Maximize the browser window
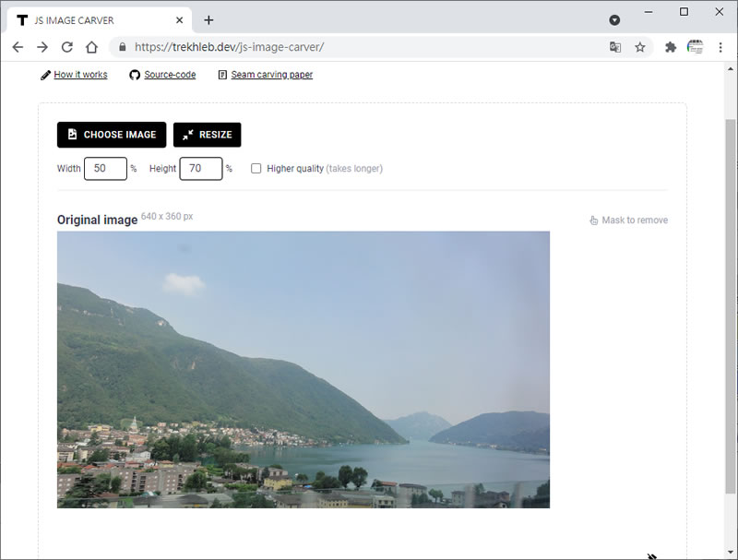Screen dimensions: 738x560 [684, 12]
